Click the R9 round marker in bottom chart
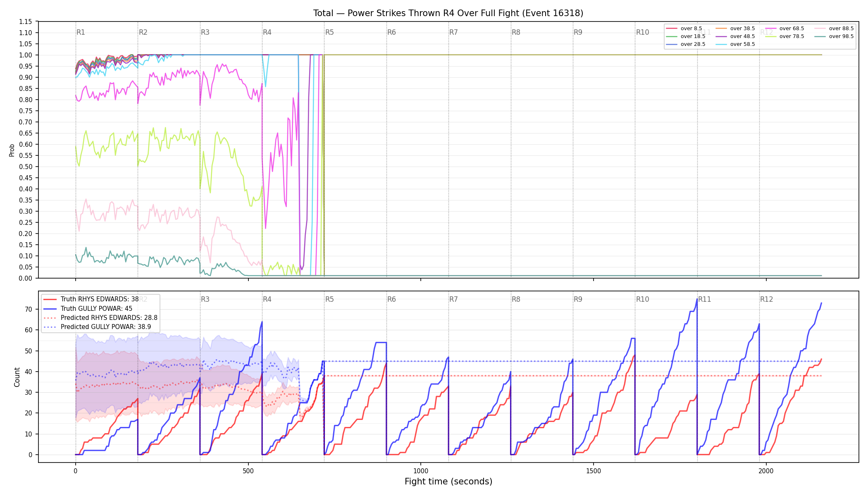Screen dimensions: 868x496 578,299
